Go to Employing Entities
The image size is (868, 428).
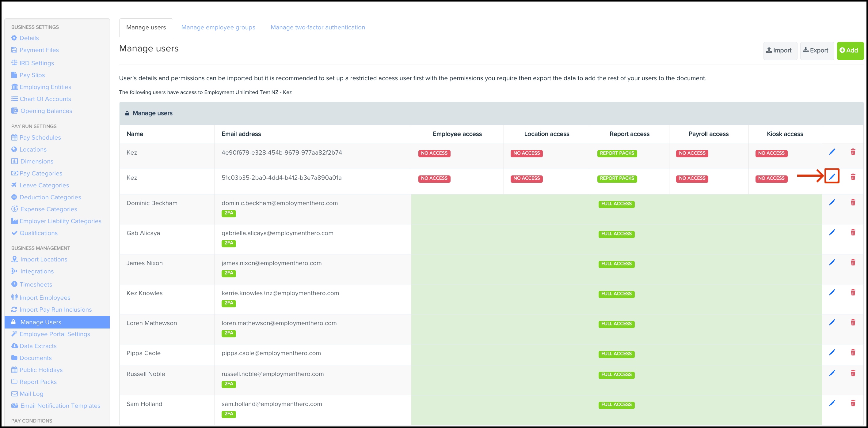tap(41, 87)
